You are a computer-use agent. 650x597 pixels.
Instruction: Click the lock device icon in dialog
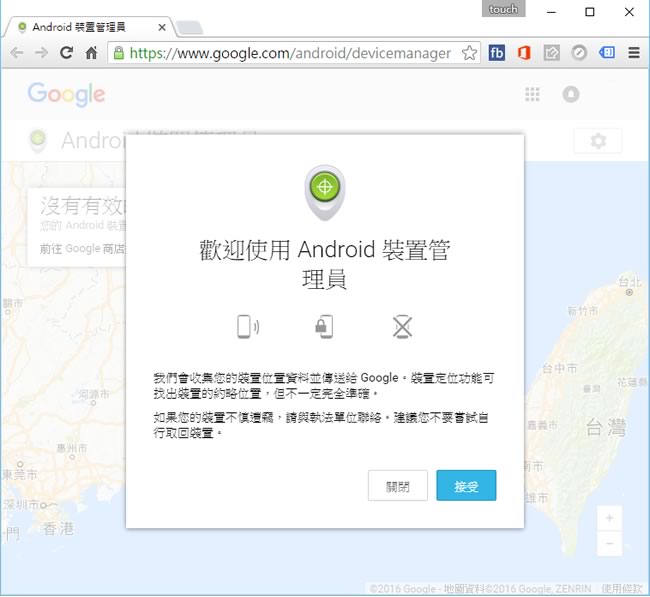323,326
